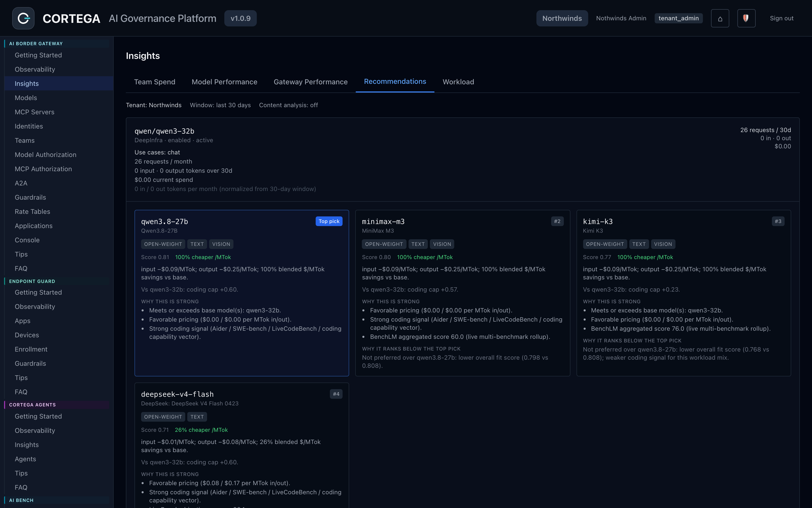Click the Northwinds tenant button
The height and width of the screenshot is (508, 812).
coord(562,19)
